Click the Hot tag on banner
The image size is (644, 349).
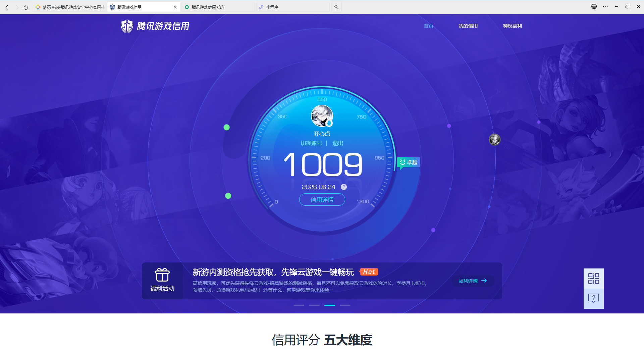(369, 272)
